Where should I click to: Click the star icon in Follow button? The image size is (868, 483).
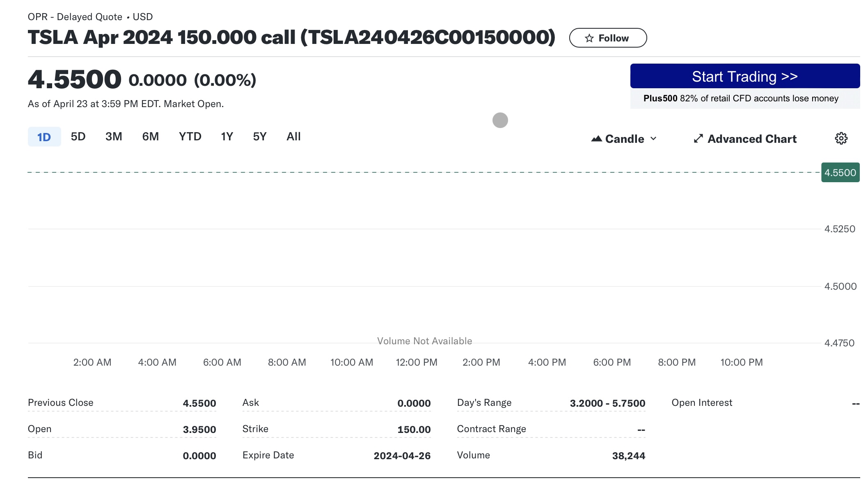pyautogui.click(x=589, y=38)
